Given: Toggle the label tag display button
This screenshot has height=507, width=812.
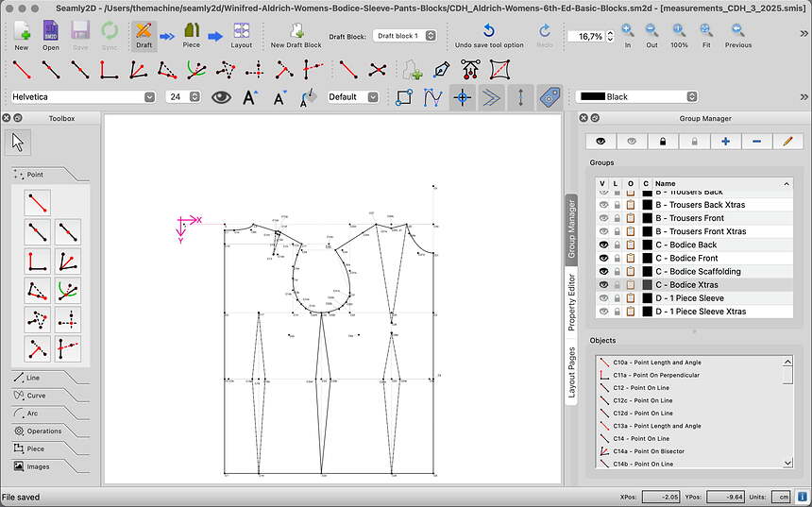Looking at the screenshot, I should [550, 97].
